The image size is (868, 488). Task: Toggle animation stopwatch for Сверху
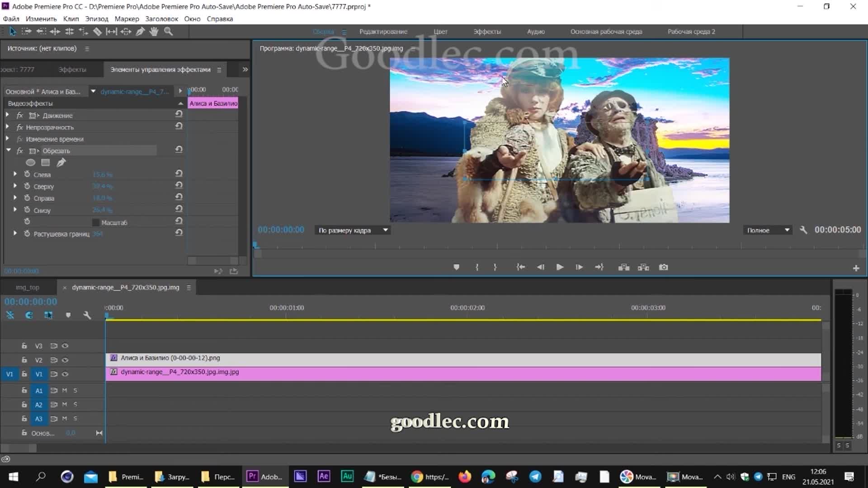pos(27,186)
